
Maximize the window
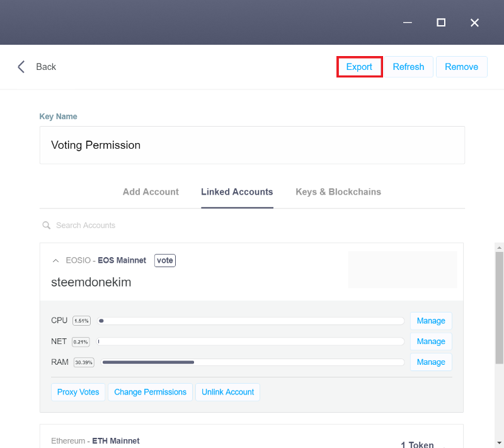point(441,23)
